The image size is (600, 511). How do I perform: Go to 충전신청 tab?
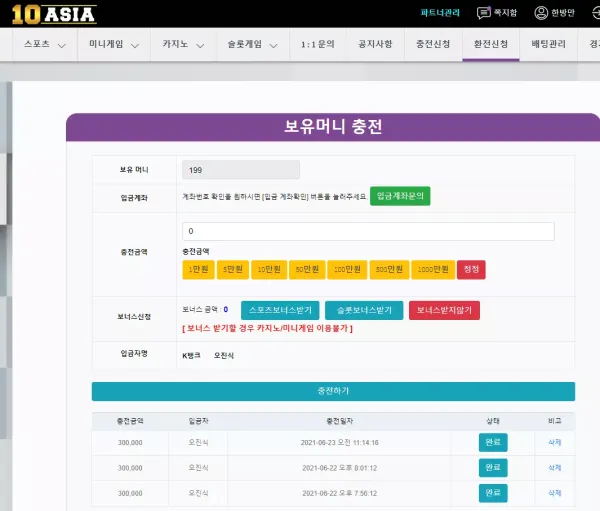click(x=433, y=44)
